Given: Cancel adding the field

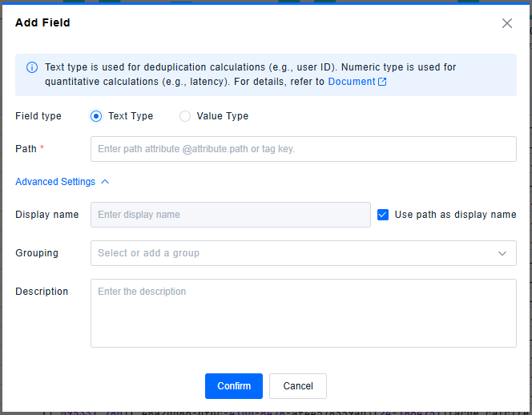Looking at the screenshot, I should 297,386.
